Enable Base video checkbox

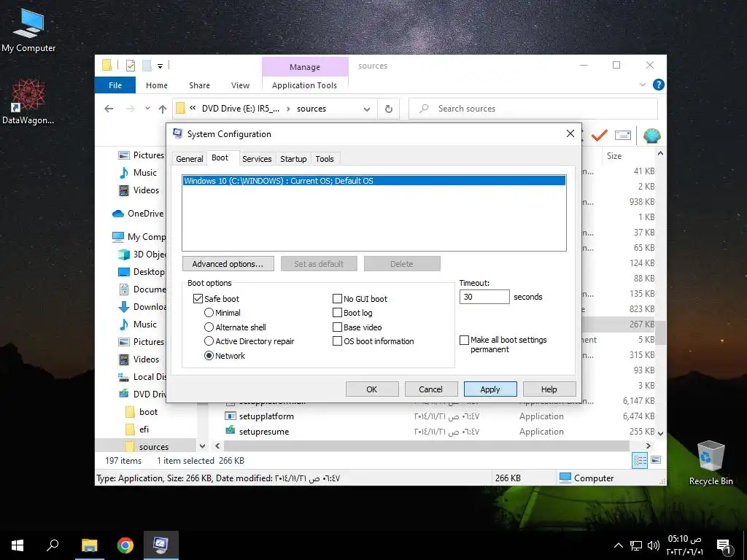click(x=337, y=327)
